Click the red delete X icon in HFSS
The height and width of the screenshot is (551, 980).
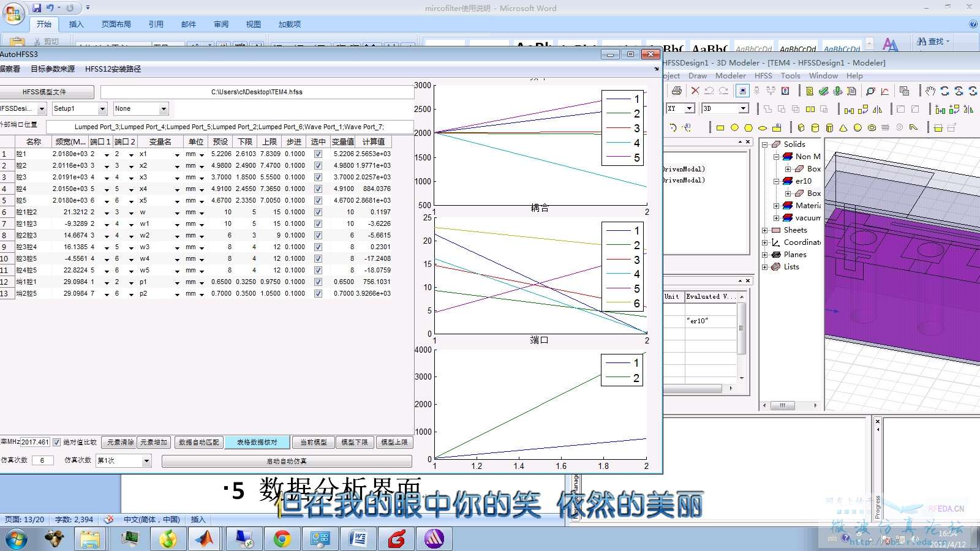[695, 91]
